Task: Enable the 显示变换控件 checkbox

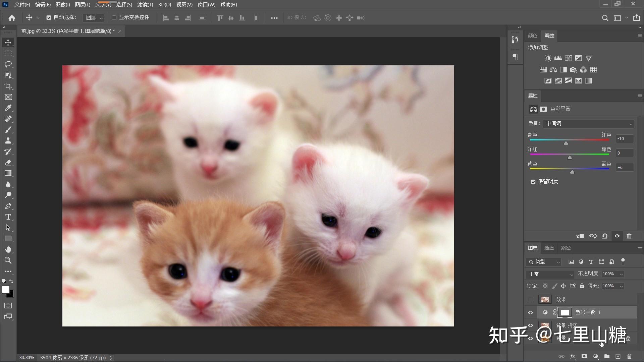Action: [114, 18]
